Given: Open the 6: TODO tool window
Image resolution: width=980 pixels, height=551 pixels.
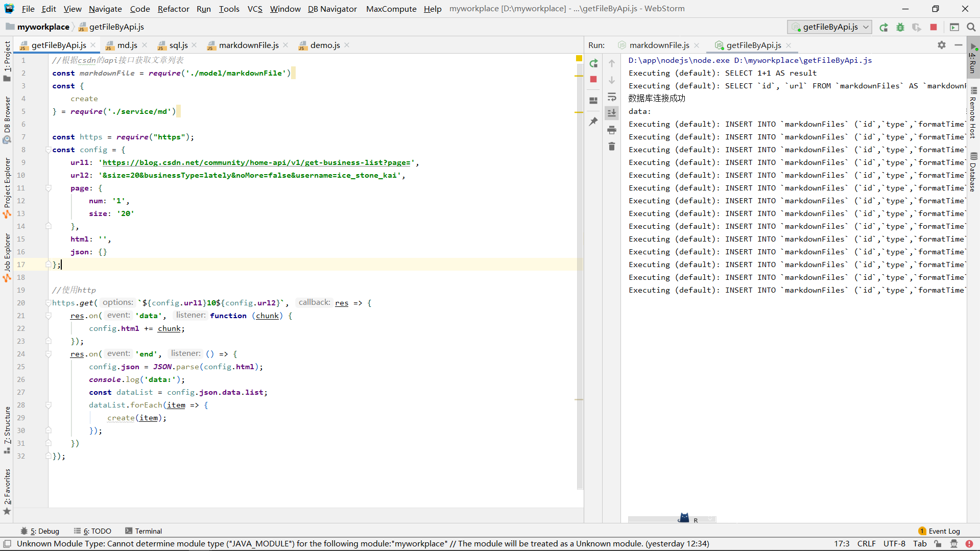Looking at the screenshot, I should click(92, 531).
